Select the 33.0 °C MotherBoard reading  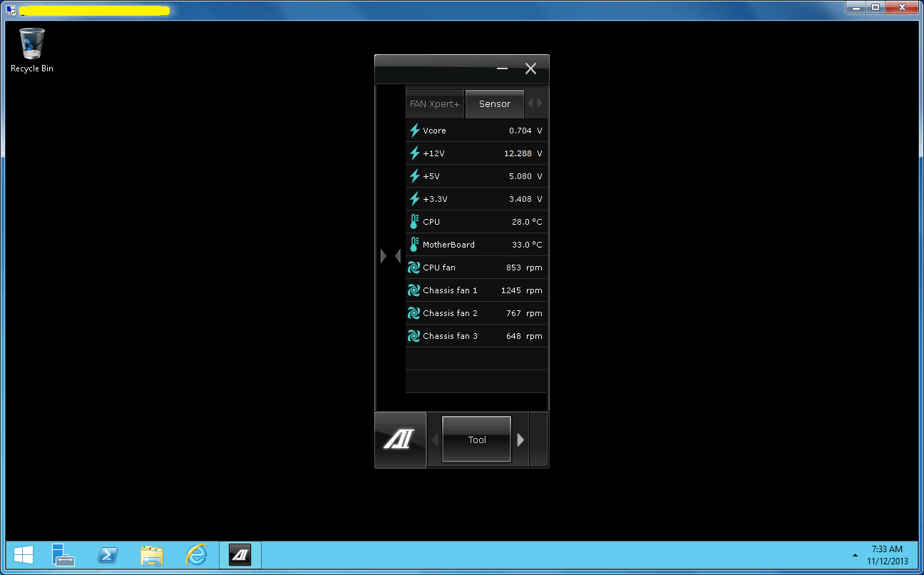tap(527, 245)
